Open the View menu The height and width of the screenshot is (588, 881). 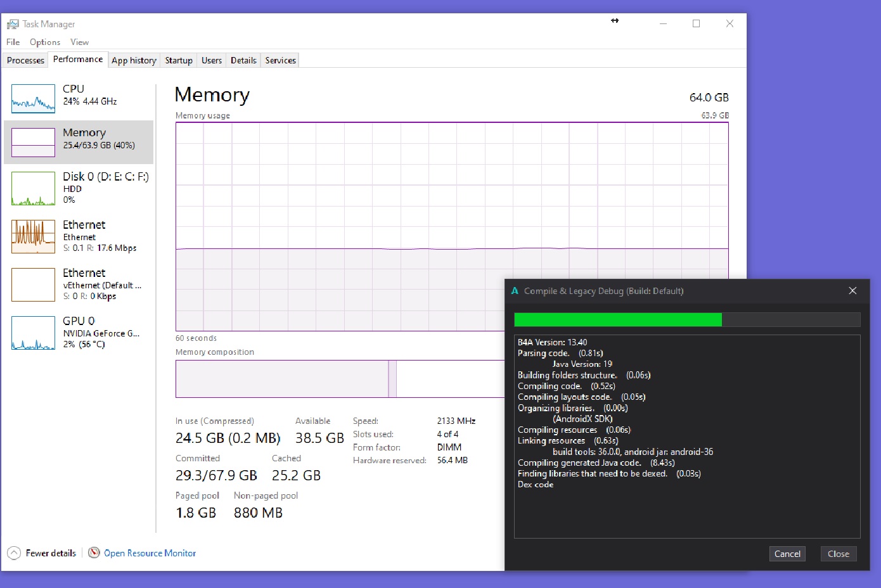[x=79, y=42]
